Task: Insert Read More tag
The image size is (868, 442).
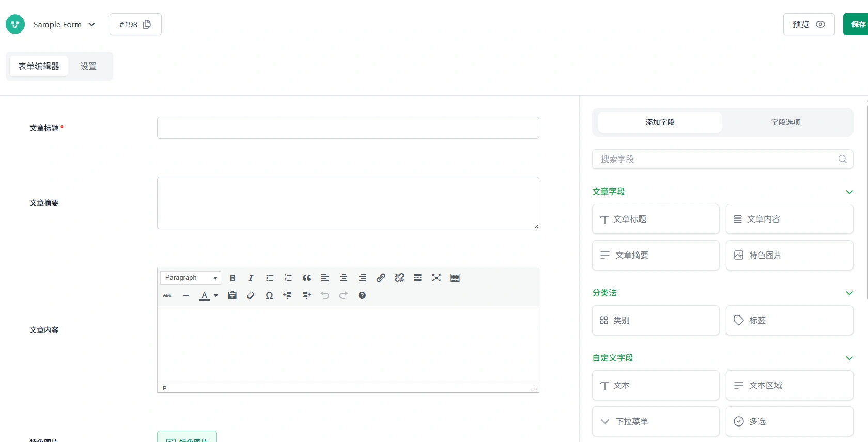Action: pos(417,278)
